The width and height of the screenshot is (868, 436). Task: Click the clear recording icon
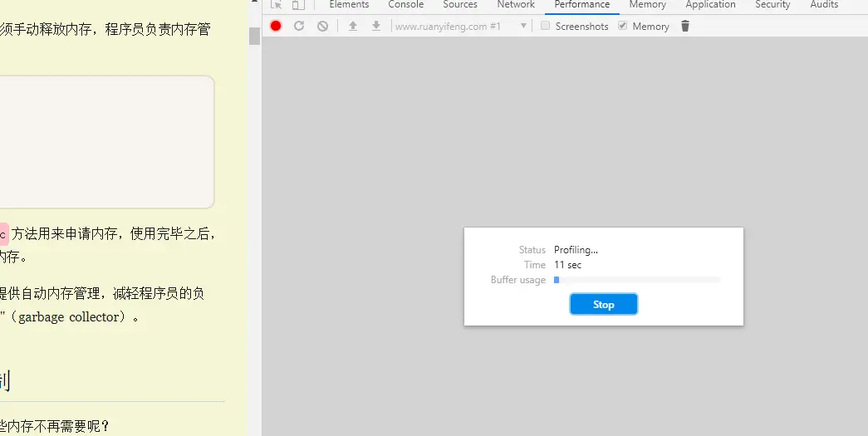pyautogui.click(x=323, y=26)
